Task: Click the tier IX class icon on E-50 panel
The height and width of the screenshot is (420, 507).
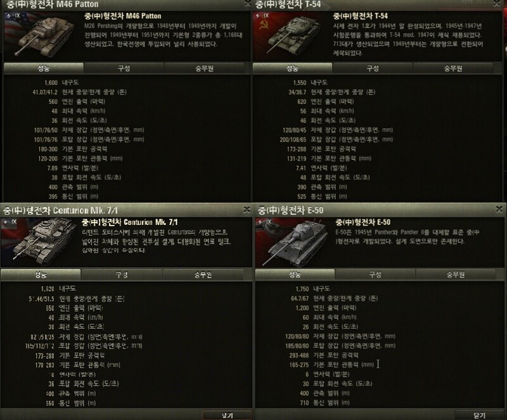Action: click(x=264, y=222)
